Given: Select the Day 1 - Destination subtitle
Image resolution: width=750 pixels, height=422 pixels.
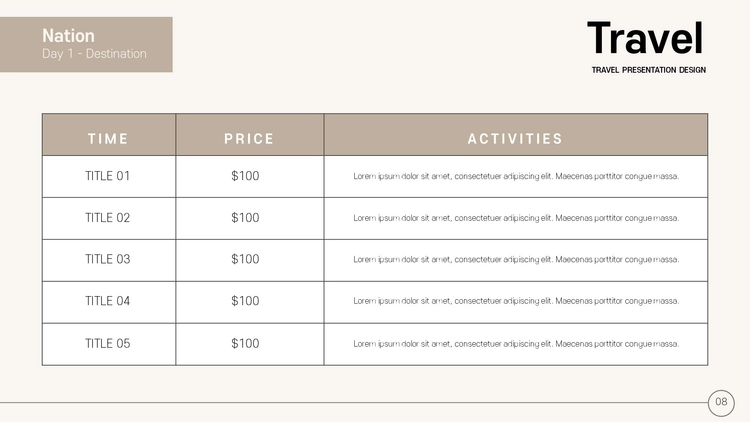Looking at the screenshot, I should click(94, 54).
